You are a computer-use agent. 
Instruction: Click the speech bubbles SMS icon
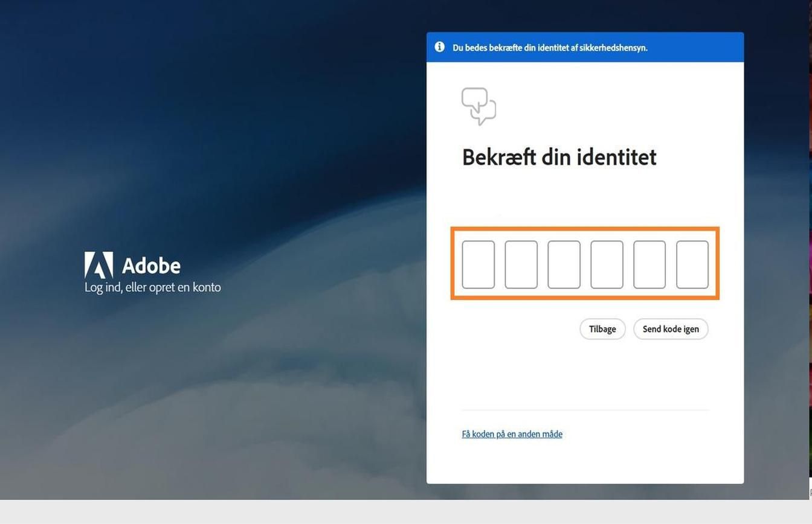[479, 106]
